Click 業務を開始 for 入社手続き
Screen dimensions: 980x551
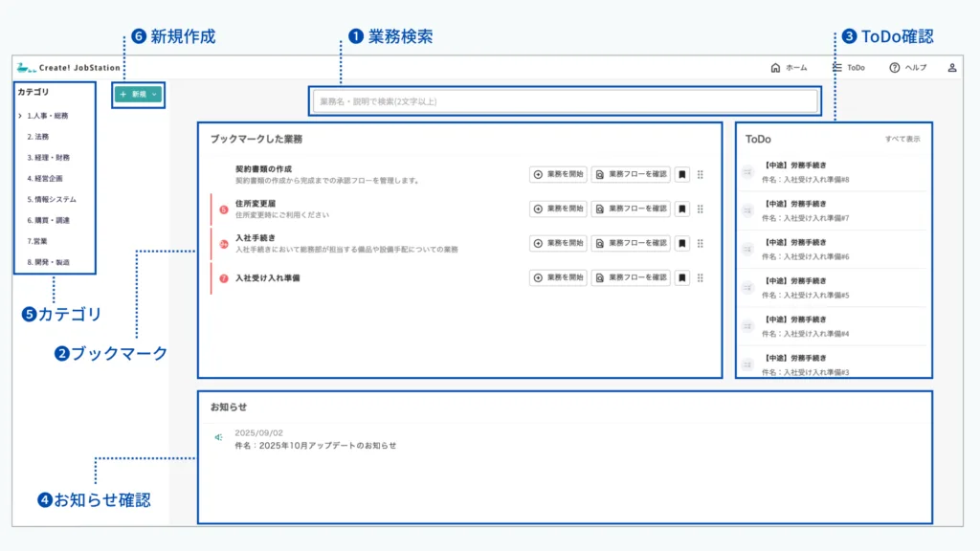point(558,243)
